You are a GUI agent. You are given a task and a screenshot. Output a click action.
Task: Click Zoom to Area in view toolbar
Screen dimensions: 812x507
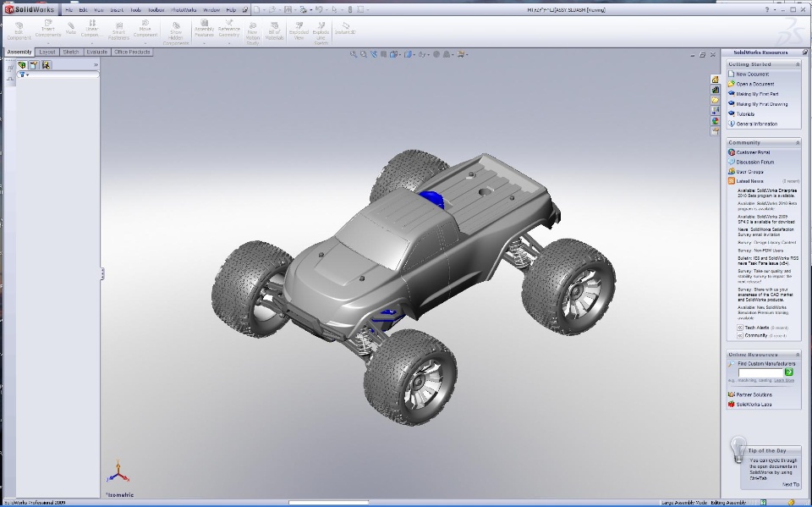pyautogui.click(x=364, y=54)
